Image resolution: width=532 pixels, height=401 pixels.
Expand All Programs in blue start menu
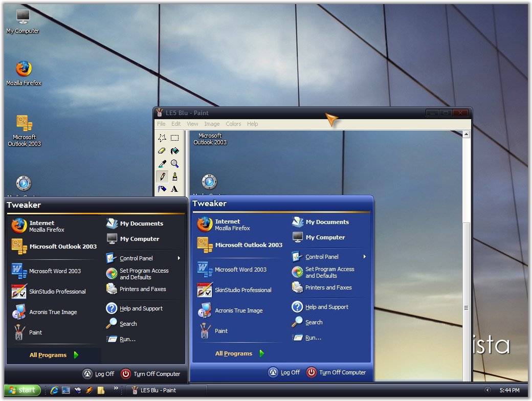click(239, 353)
